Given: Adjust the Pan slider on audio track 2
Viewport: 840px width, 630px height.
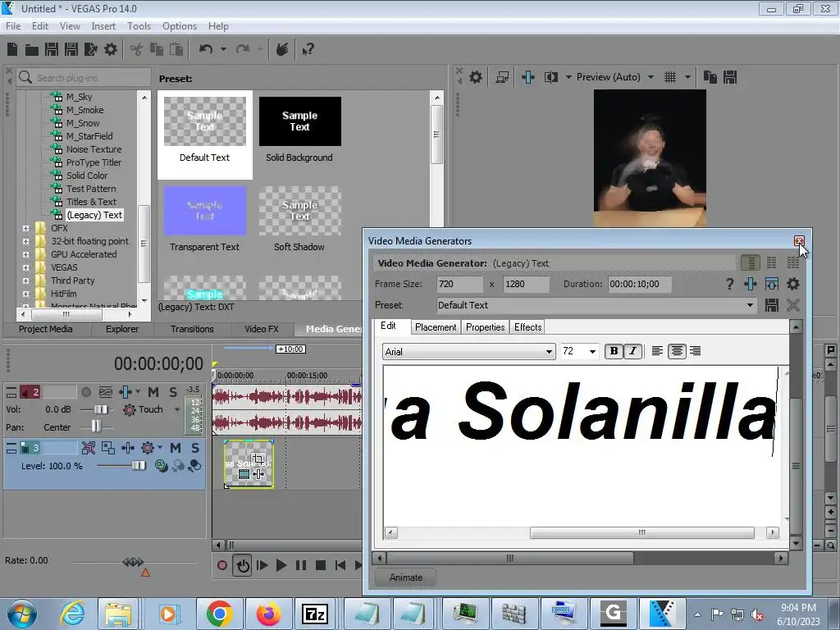Looking at the screenshot, I should (97, 427).
